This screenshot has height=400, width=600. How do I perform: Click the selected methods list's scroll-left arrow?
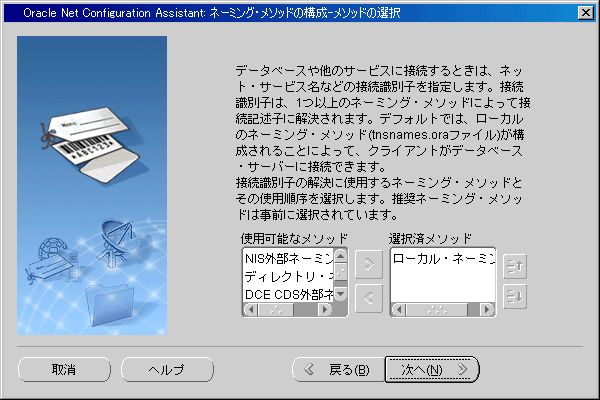point(399,309)
